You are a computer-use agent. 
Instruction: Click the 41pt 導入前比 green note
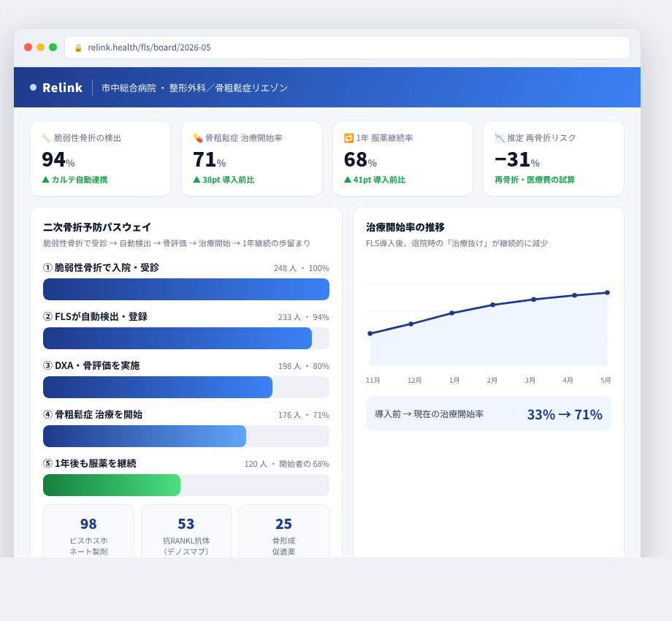pyautogui.click(x=375, y=180)
